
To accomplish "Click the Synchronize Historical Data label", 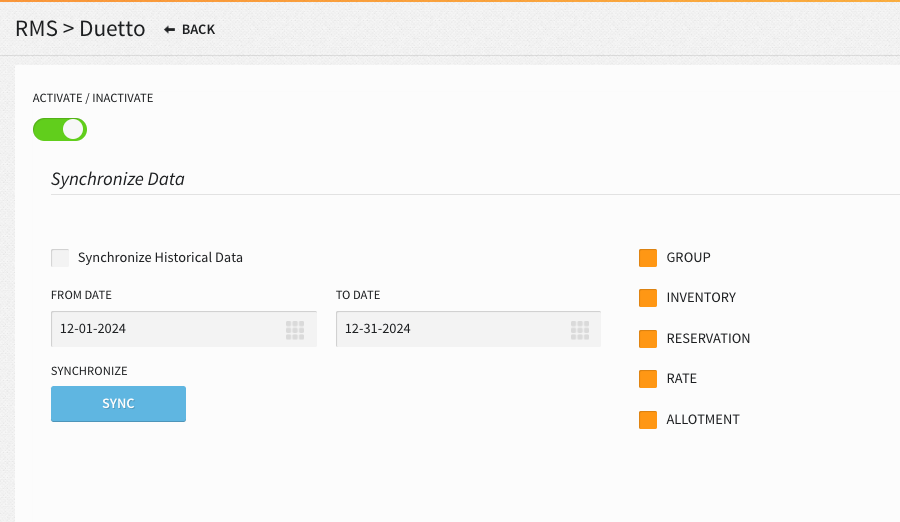I will tap(160, 257).
